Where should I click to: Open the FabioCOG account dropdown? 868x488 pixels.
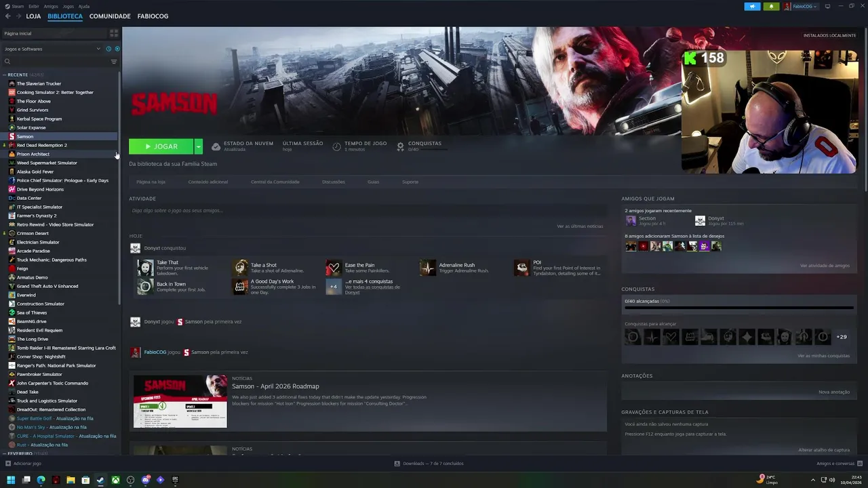[x=800, y=6]
